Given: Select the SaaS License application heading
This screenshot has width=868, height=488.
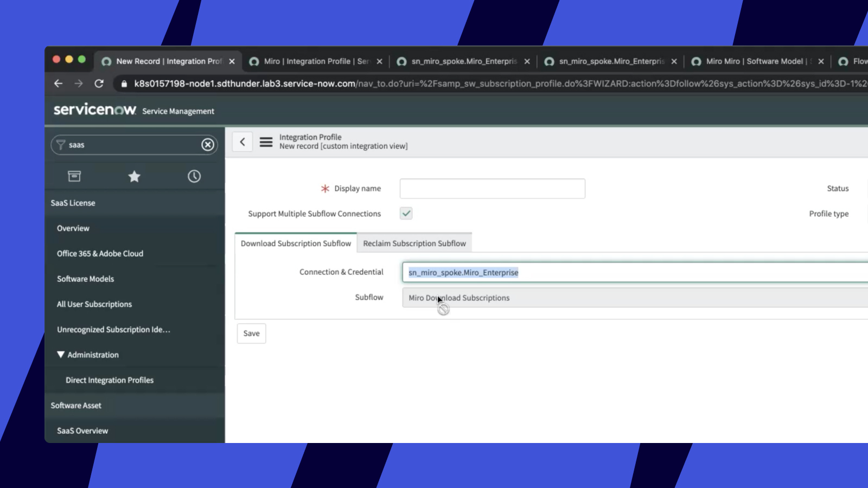Looking at the screenshot, I should pyautogui.click(x=73, y=203).
